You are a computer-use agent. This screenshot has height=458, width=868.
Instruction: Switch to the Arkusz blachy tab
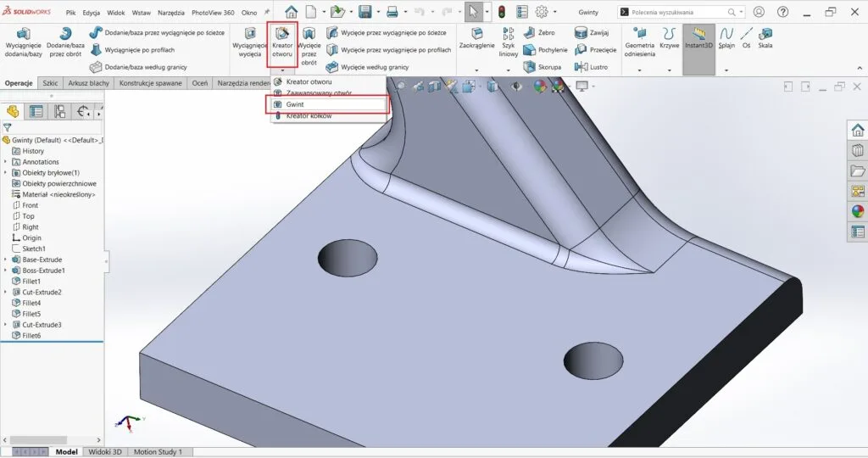point(88,83)
